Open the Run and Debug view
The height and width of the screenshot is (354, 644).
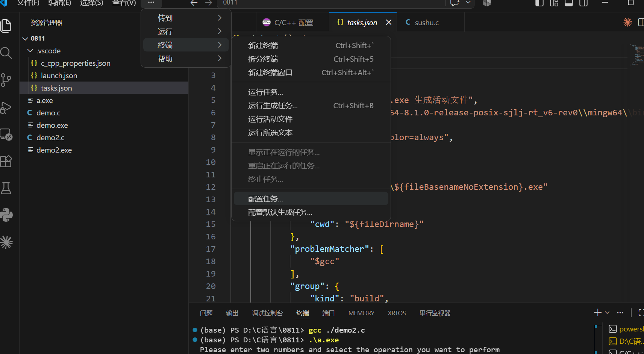[x=6, y=107]
